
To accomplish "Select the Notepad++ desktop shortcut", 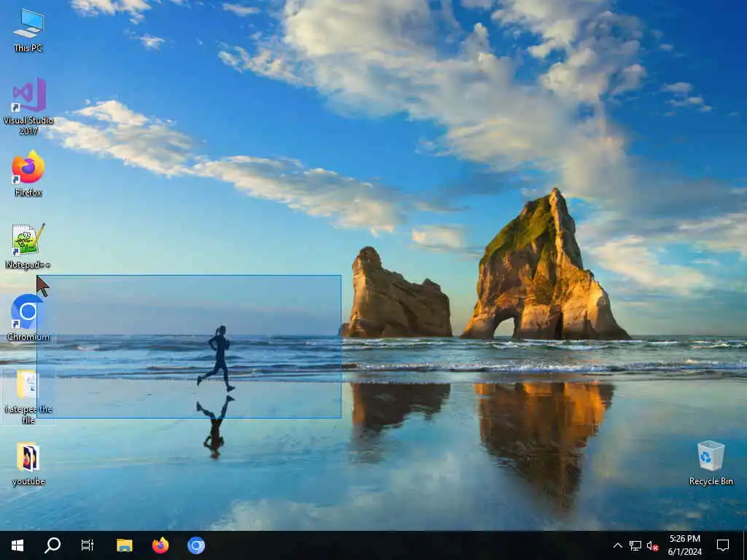I will [28, 246].
